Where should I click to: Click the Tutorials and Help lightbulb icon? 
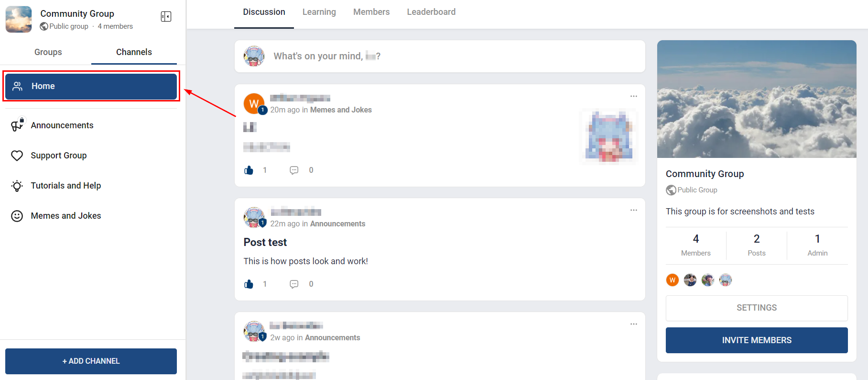tap(17, 186)
